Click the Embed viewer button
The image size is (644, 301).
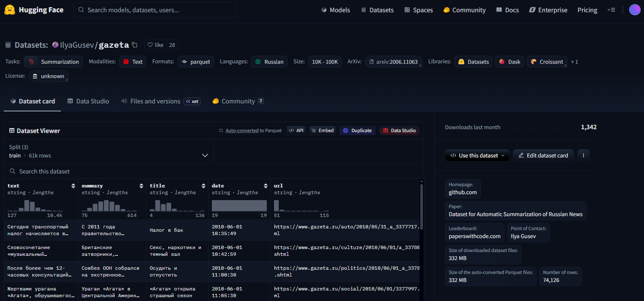pos(322,131)
